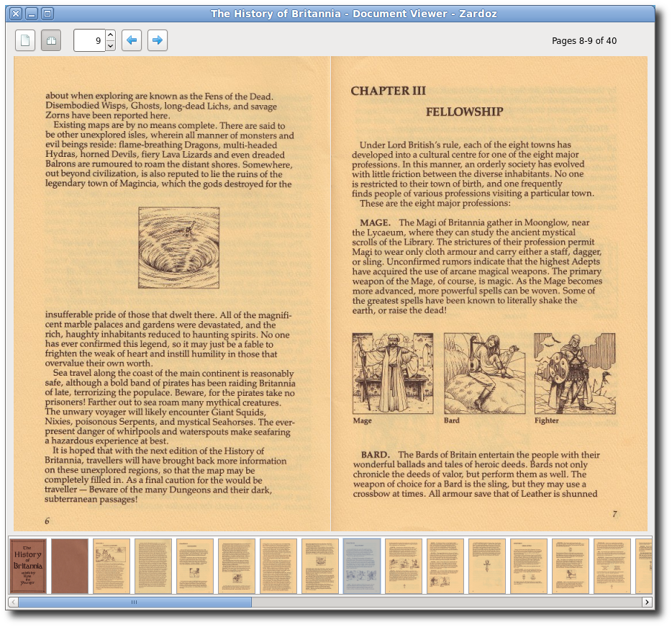Viewport: 672px width, 627px height.
Task: Decrease page number with down stepper
Action: pos(110,46)
